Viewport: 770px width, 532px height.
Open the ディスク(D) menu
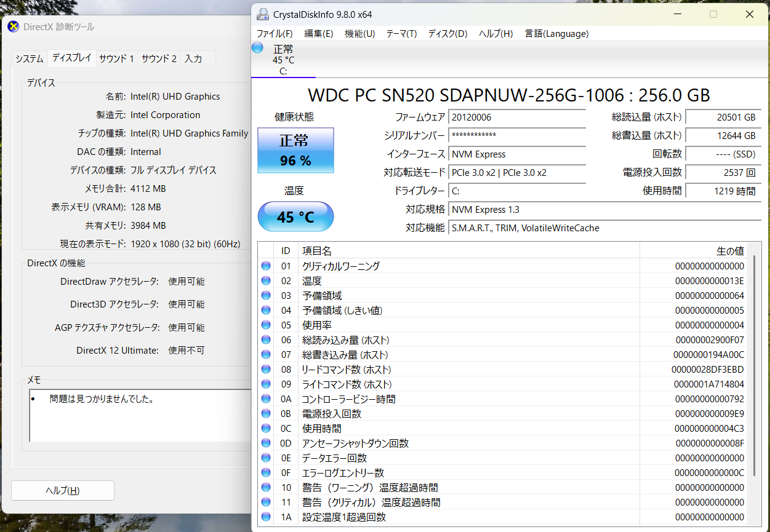tap(448, 34)
